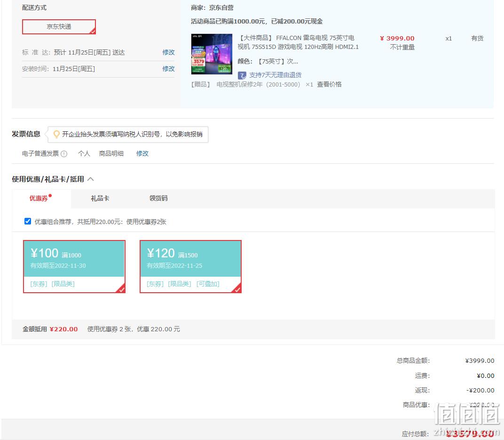
Task: Collapse the coupons/gift card section chevron
Action: point(91,179)
